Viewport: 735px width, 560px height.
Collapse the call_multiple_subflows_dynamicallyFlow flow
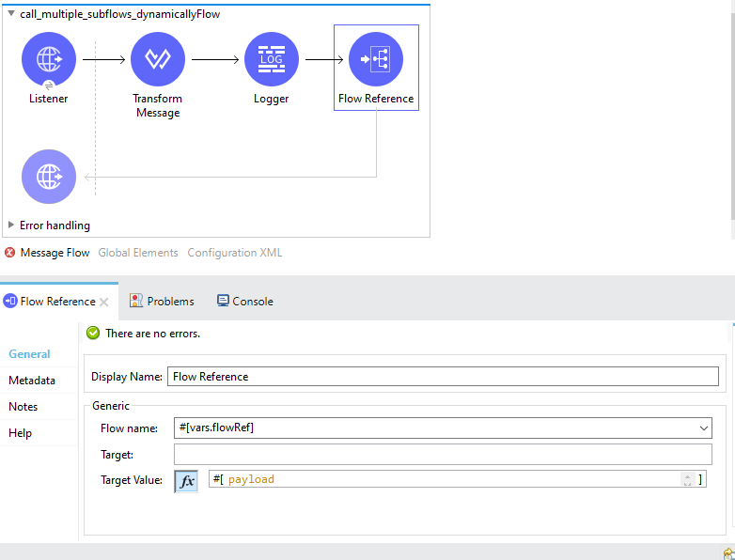[x=11, y=13]
